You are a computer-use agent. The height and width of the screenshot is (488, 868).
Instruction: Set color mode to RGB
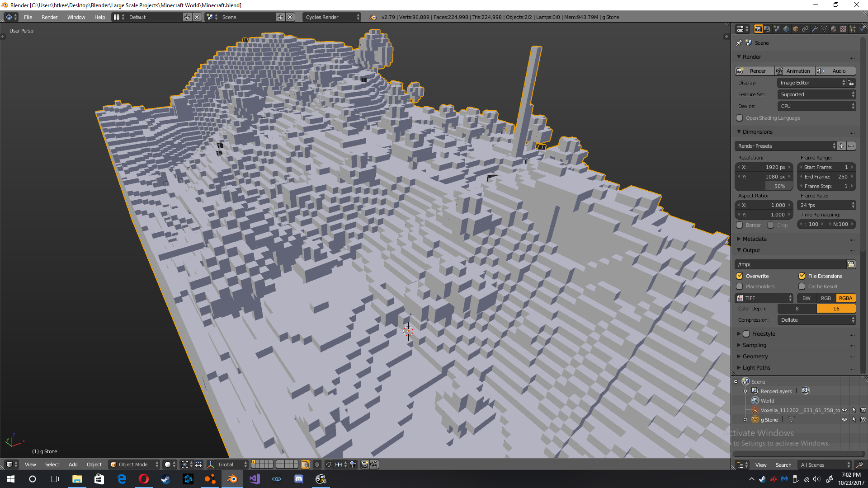pos(826,298)
